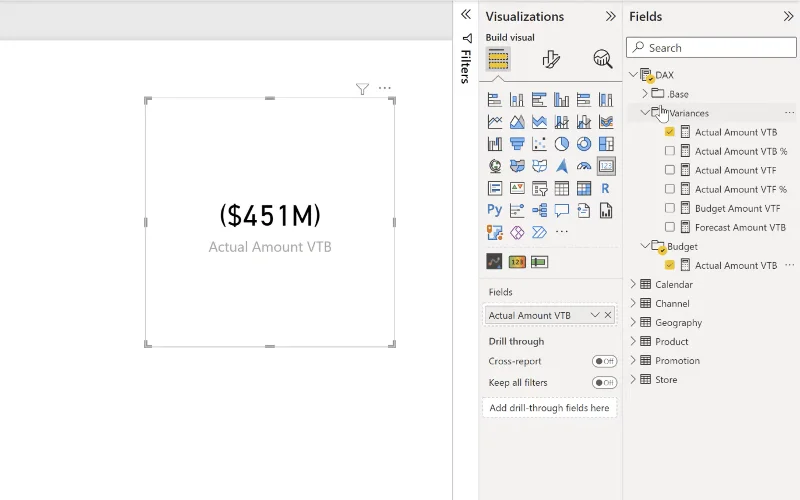Choose the Donut chart visual

584,144
